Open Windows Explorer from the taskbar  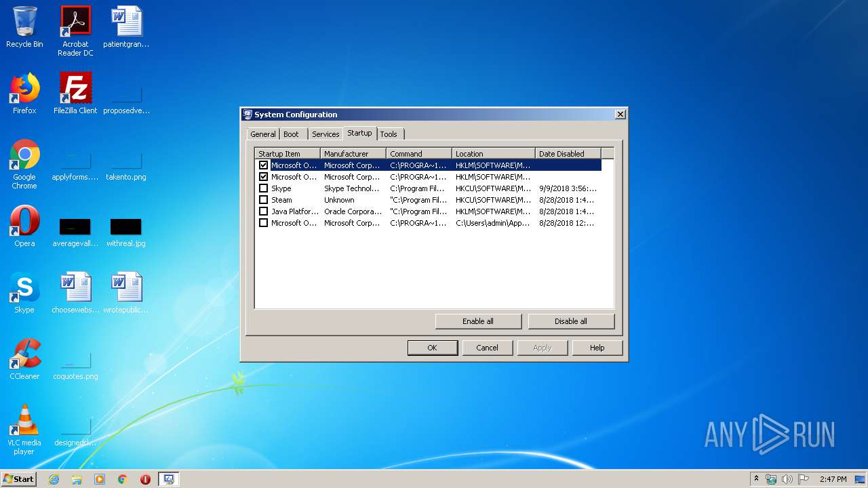click(x=77, y=479)
